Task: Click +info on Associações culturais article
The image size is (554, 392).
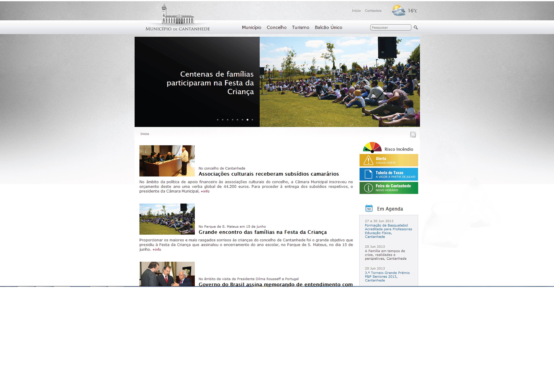Action: click(205, 191)
